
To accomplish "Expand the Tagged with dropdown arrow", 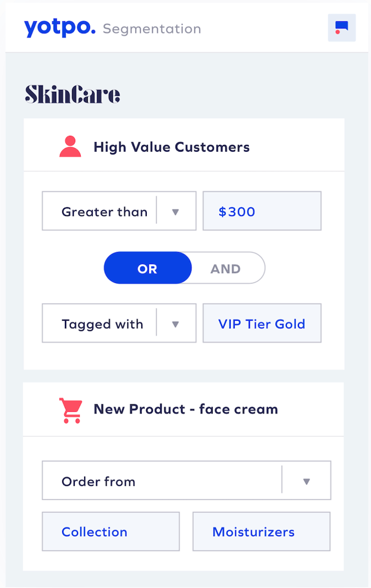I will click(x=175, y=324).
